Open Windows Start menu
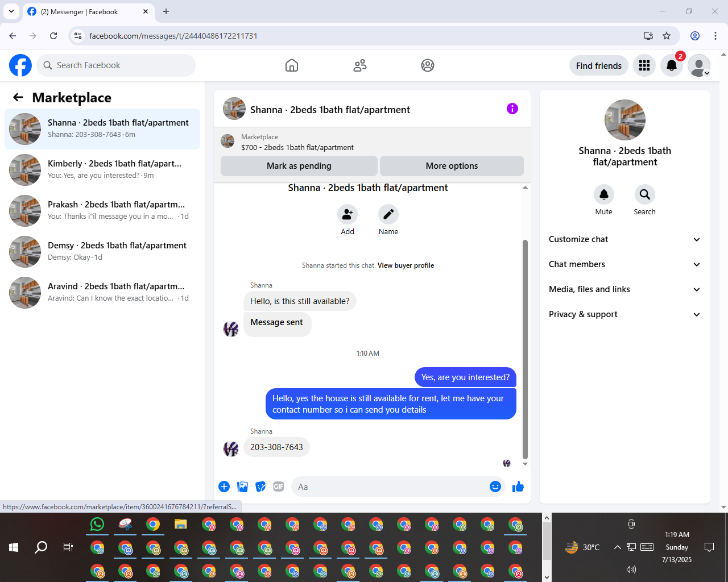Viewport: 728px width, 582px height. pos(14,547)
